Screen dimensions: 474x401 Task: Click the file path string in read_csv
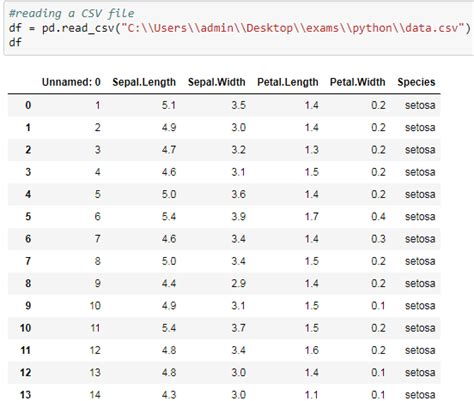tap(292, 28)
